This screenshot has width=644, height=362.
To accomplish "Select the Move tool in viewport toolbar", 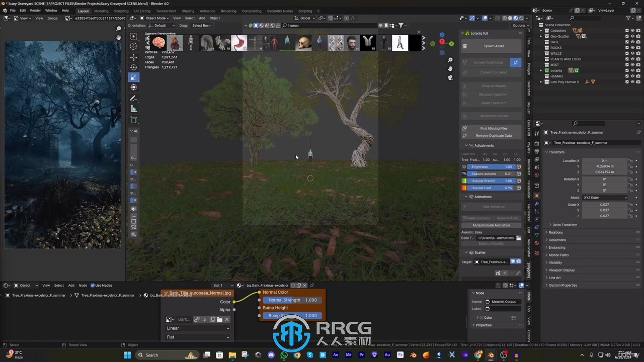I will coord(133,57).
